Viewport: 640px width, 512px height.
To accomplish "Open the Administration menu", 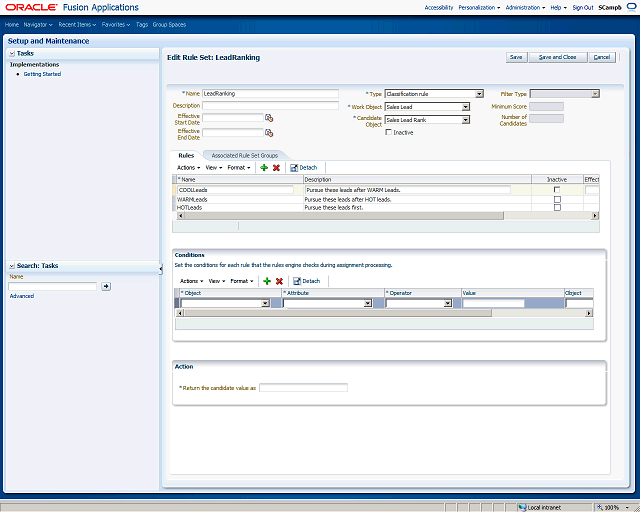I will coord(525,7).
